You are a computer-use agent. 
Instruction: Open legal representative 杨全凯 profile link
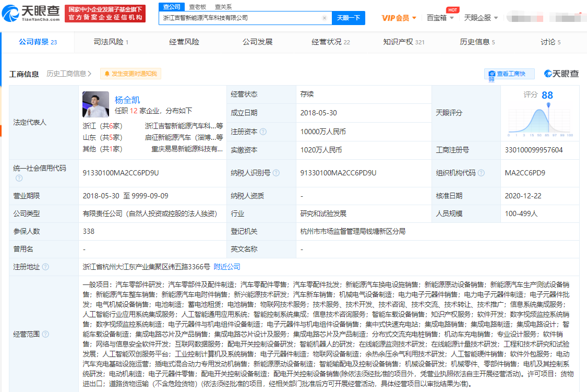tap(127, 100)
